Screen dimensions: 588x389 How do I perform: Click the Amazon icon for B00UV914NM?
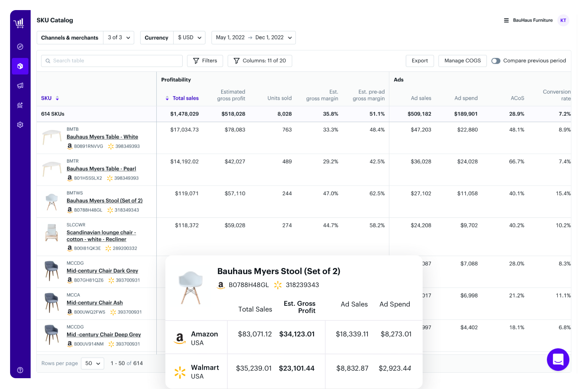(70, 344)
